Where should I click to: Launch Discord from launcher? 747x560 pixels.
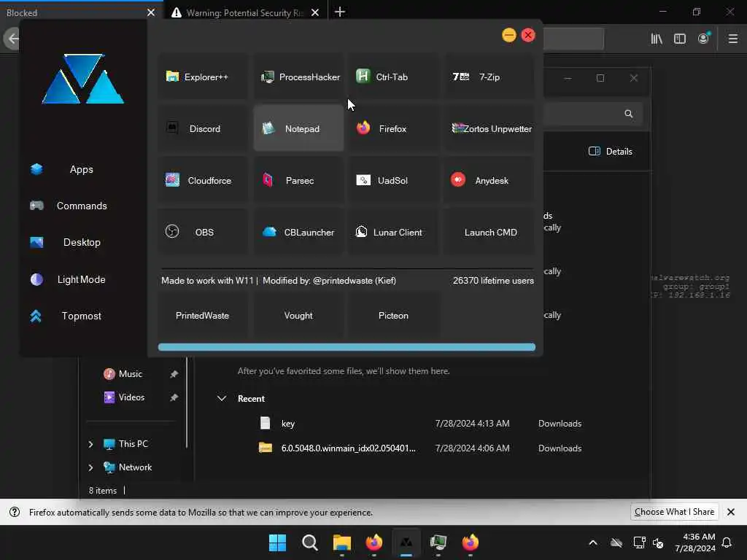(203, 128)
